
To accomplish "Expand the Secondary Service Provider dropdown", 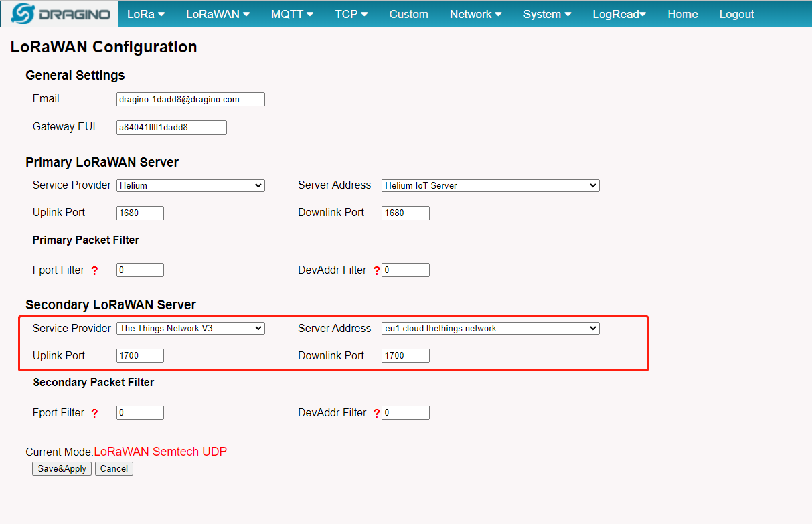I will click(x=191, y=328).
